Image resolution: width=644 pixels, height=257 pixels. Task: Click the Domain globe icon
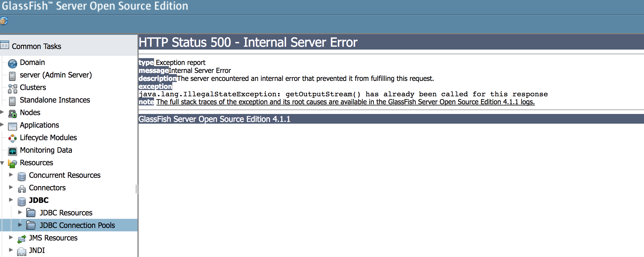coord(13,63)
